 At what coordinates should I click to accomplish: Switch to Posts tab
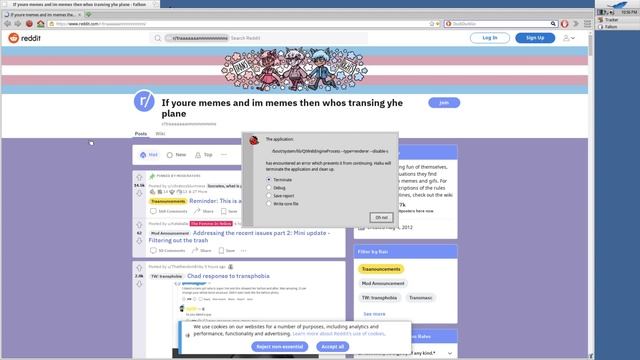coord(141,133)
